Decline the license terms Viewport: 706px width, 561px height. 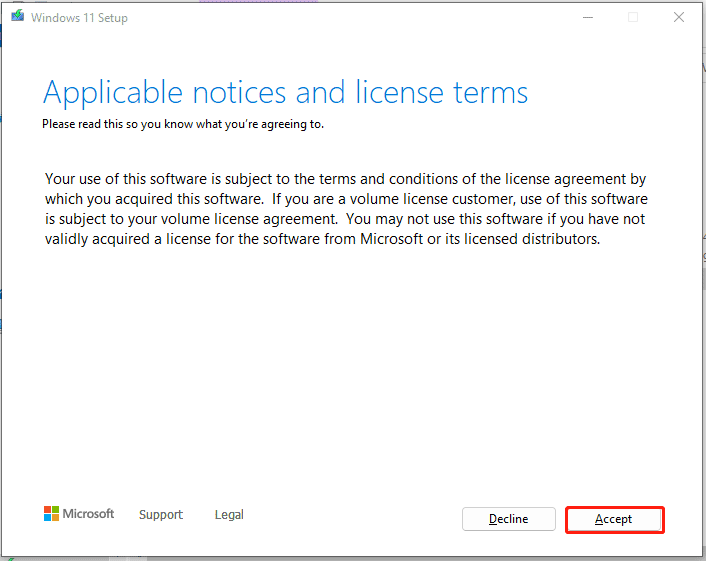tap(509, 519)
